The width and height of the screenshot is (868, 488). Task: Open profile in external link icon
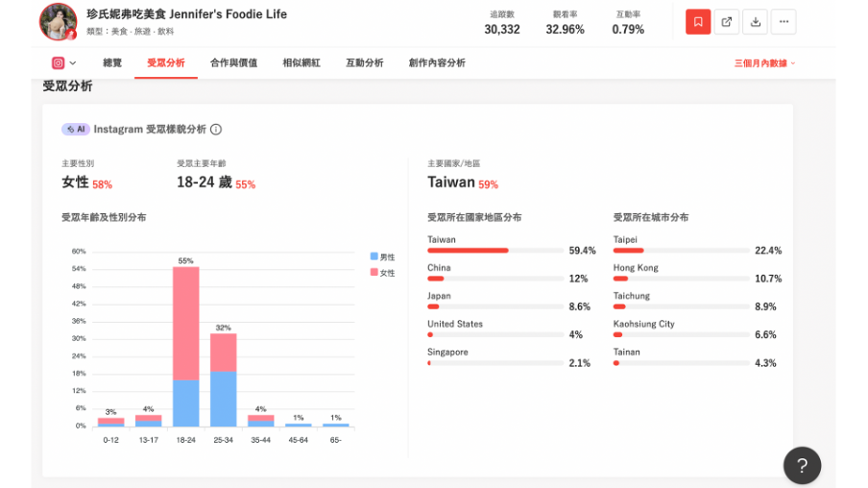(727, 22)
